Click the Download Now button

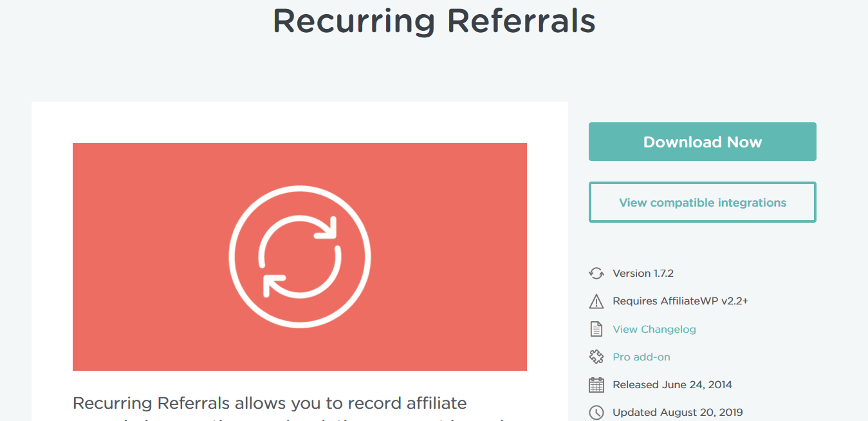702,142
